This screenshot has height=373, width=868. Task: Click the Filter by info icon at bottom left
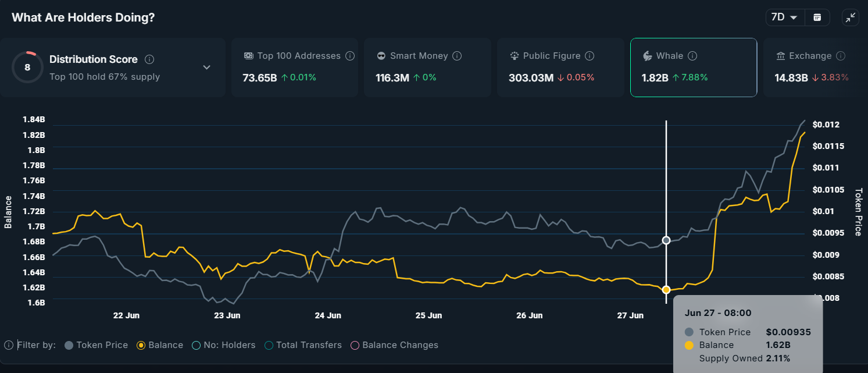10,345
